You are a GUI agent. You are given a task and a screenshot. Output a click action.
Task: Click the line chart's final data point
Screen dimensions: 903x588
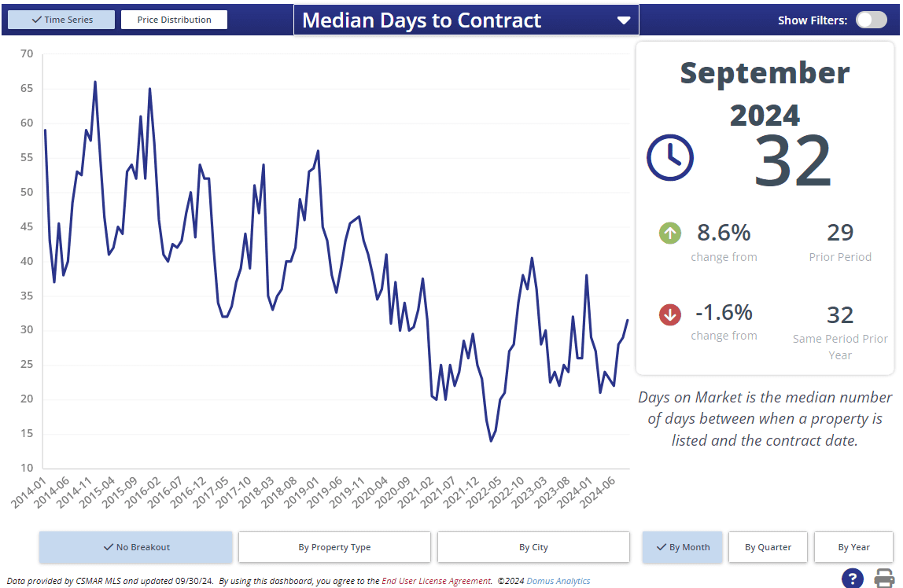[627, 320]
